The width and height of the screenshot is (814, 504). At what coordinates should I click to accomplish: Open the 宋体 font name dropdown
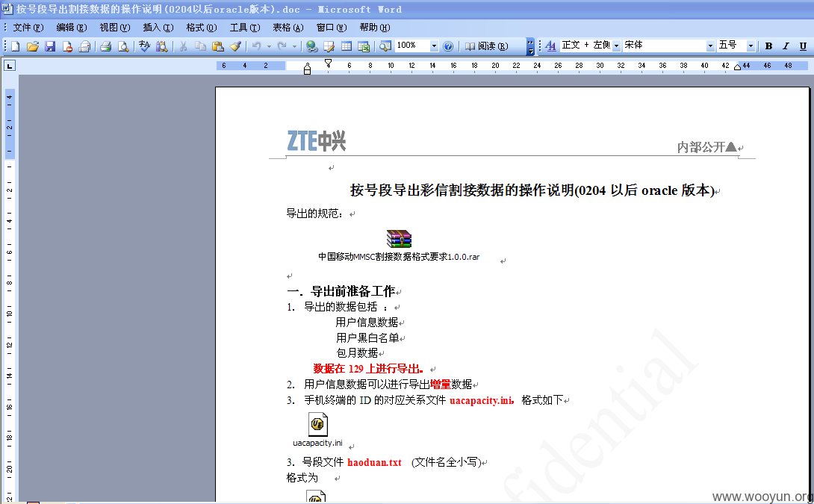(x=711, y=46)
